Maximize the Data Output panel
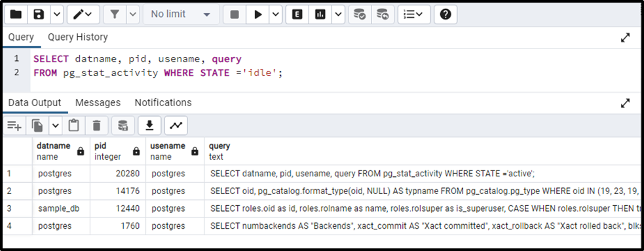Image resolution: width=644 pixels, height=251 pixels. [x=625, y=103]
